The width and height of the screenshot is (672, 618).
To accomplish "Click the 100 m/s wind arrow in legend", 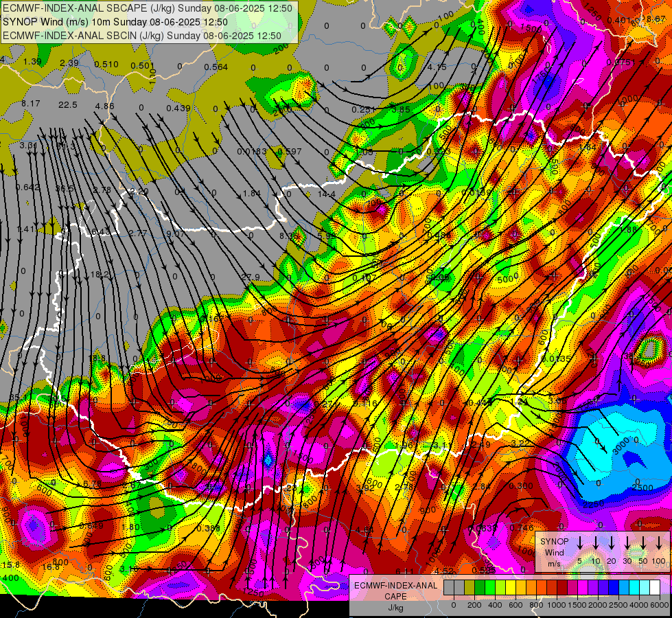I will (659, 543).
